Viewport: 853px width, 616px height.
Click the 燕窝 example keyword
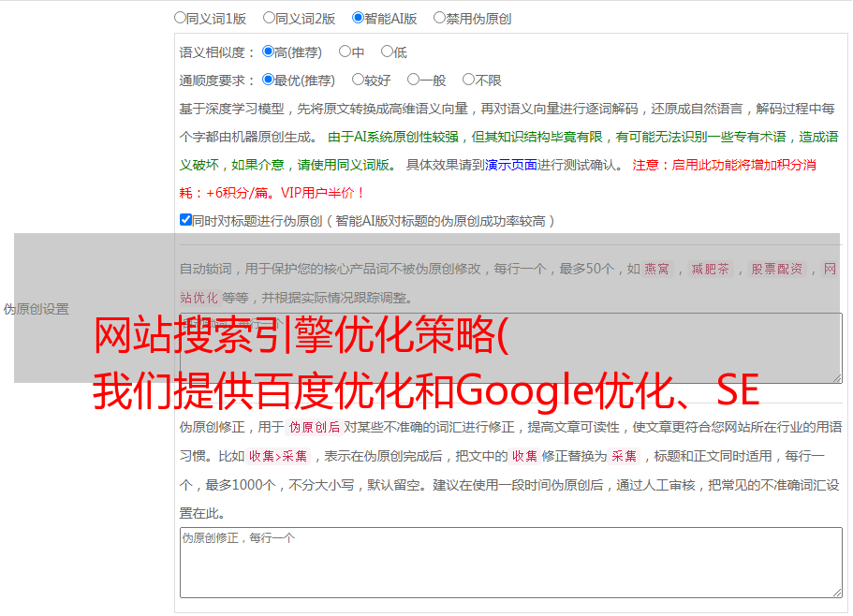pyautogui.click(x=656, y=269)
